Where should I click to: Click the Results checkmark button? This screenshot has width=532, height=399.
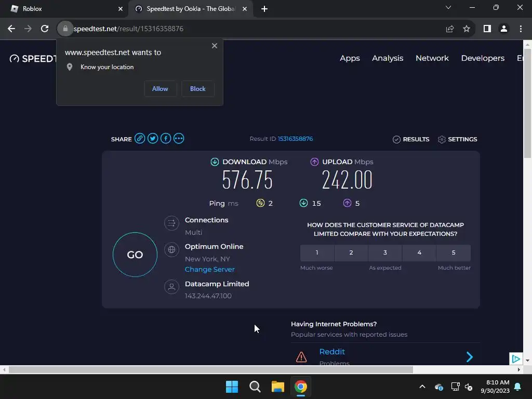point(411,139)
